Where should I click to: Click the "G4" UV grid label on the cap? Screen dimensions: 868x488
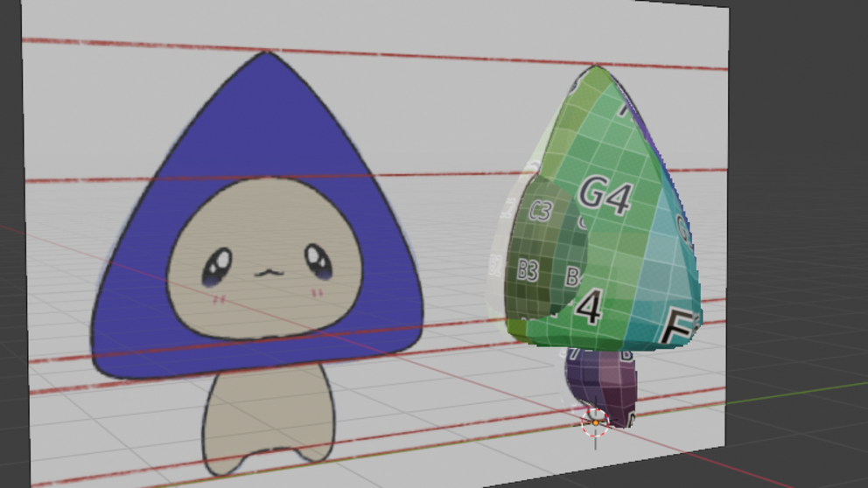[x=605, y=195]
